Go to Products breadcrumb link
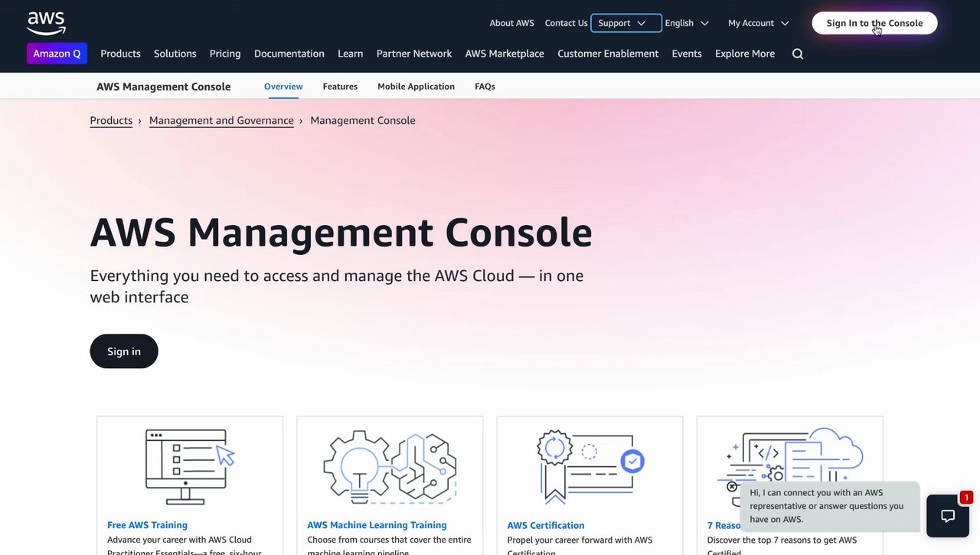Image resolution: width=980 pixels, height=555 pixels. (x=111, y=120)
